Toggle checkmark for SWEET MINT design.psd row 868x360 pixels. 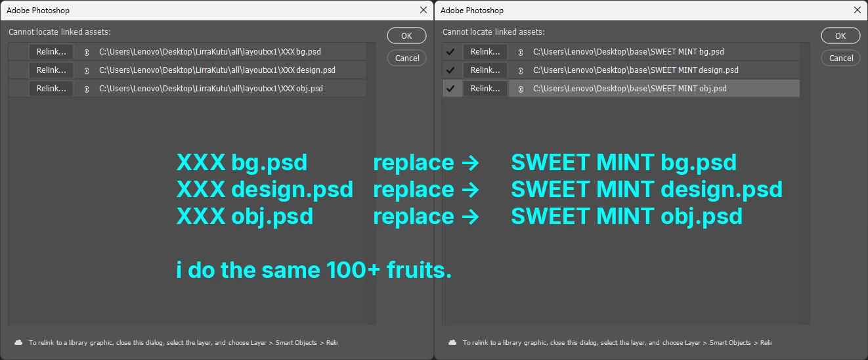tap(450, 70)
